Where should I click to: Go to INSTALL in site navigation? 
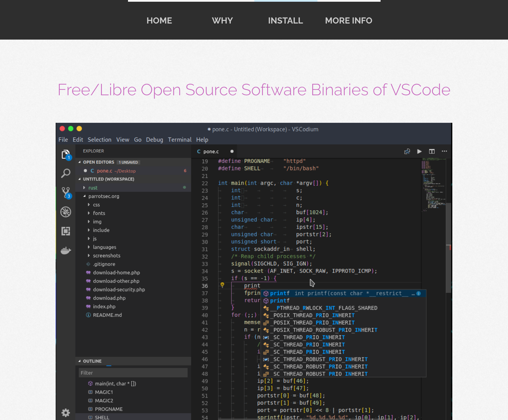point(286,21)
